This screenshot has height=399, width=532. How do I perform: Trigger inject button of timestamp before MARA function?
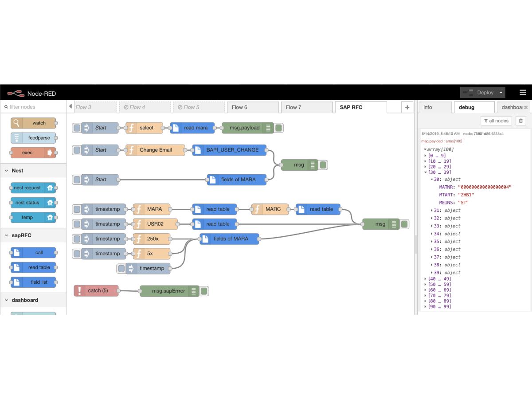77,209
